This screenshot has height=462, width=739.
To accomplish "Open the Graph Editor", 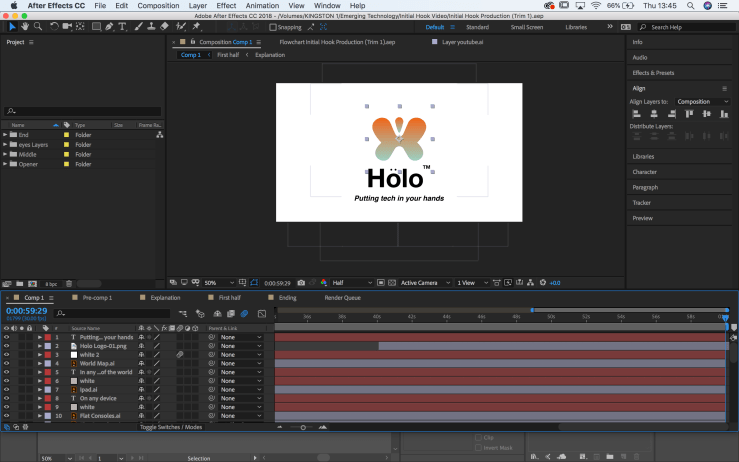I will coord(262,314).
